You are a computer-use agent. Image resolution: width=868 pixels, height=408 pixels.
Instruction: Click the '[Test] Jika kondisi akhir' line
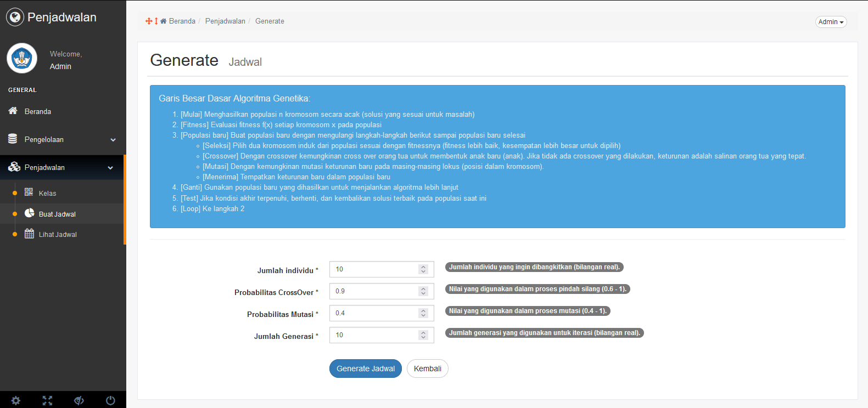[x=333, y=199]
